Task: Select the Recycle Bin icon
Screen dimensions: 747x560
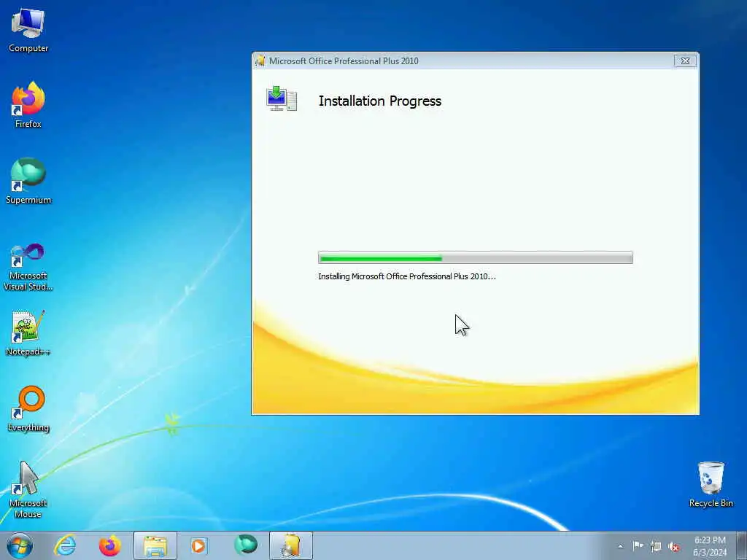Action: [x=711, y=485]
